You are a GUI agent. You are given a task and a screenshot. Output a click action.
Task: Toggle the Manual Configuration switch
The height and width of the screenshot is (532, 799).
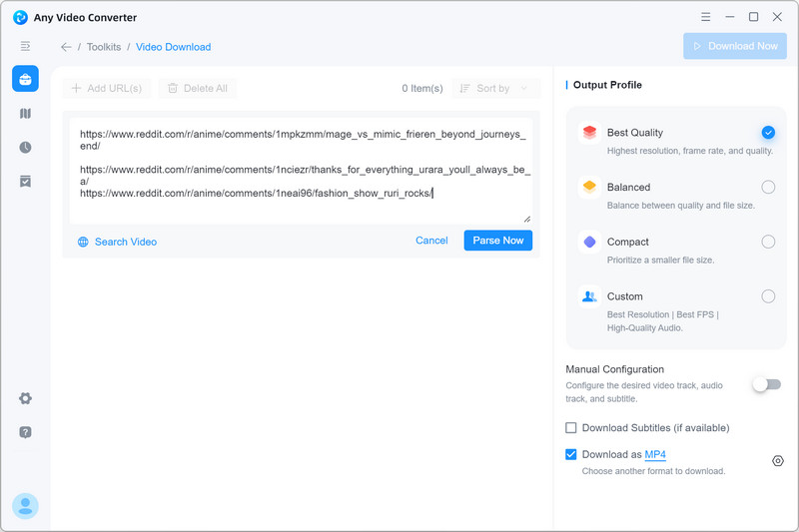766,384
